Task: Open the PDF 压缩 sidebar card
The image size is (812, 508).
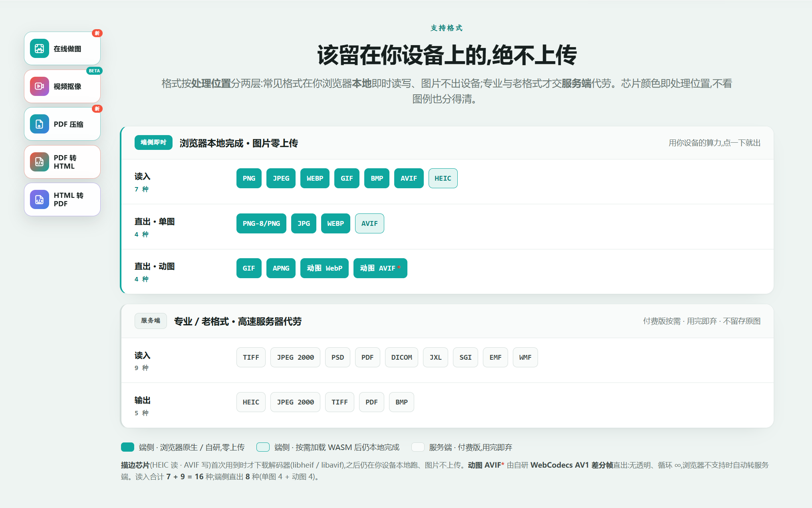Action: click(x=62, y=124)
